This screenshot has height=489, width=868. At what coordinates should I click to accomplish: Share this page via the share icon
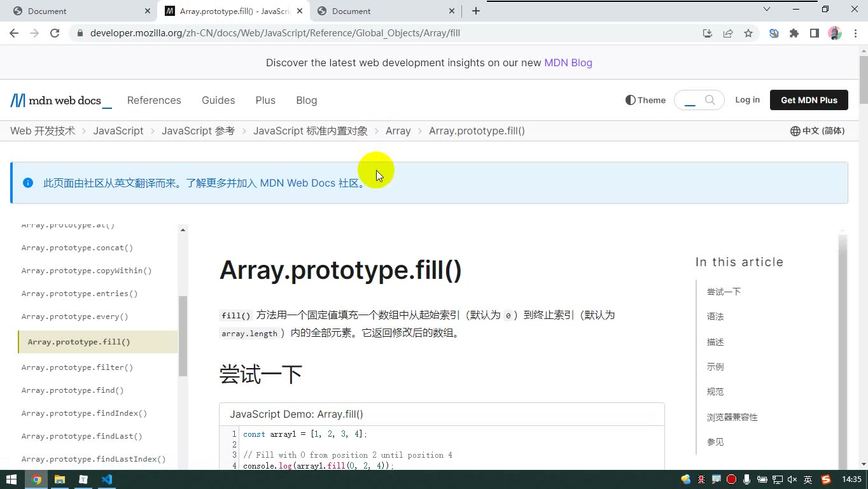728,33
